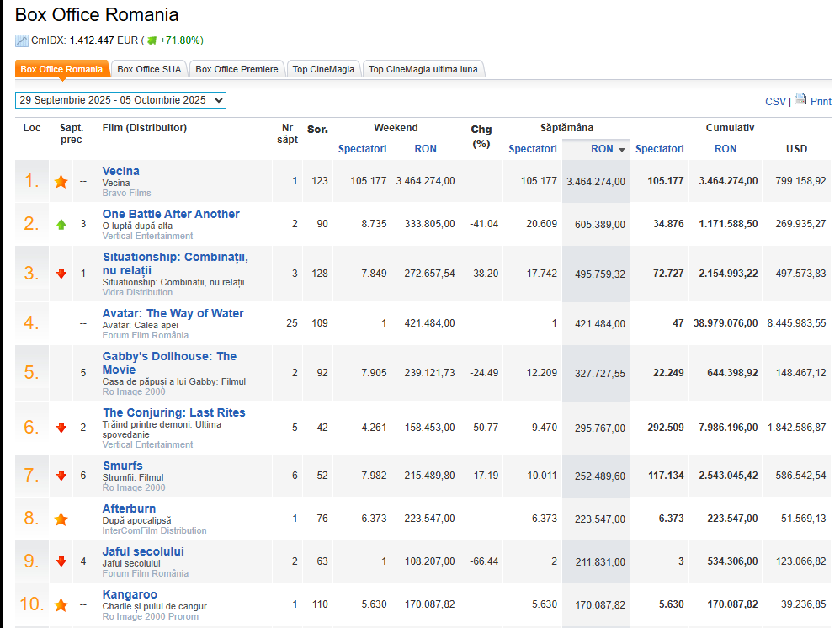Click the green CmIDX trend arrow icon

click(x=152, y=40)
